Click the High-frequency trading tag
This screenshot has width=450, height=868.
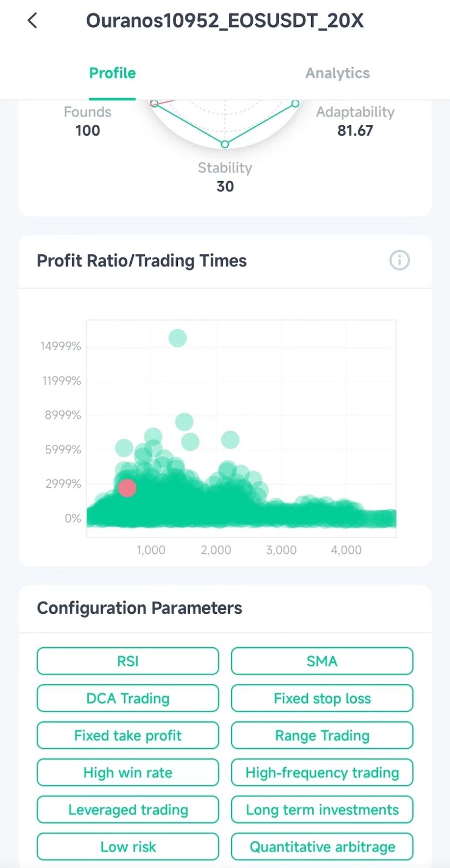point(322,773)
